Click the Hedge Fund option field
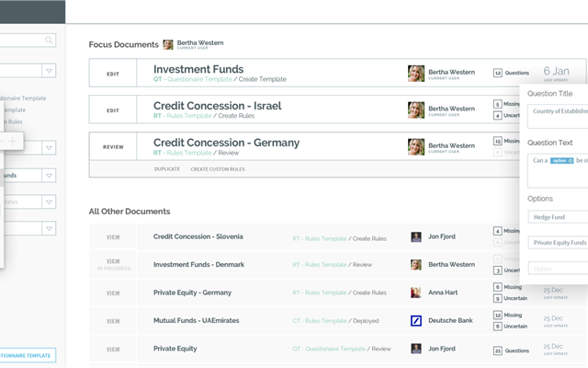 pyautogui.click(x=558, y=217)
